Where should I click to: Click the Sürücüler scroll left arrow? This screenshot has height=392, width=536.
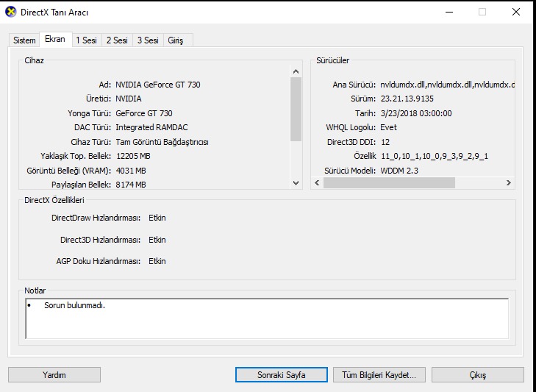pyautogui.click(x=317, y=182)
